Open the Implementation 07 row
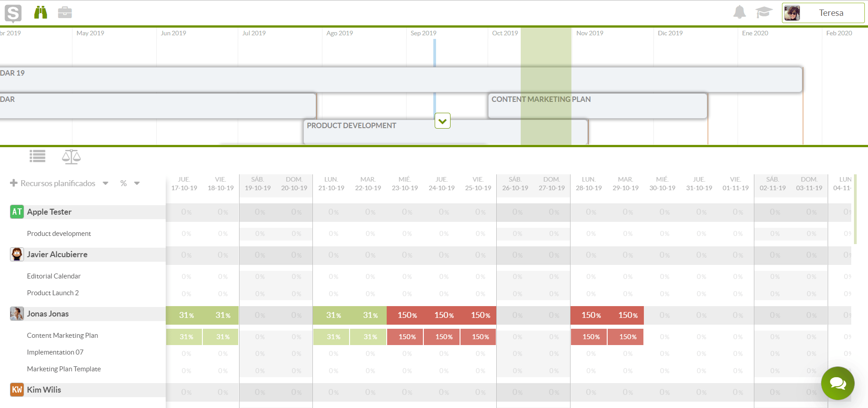Viewport: 868px width, 408px height. pos(55,352)
